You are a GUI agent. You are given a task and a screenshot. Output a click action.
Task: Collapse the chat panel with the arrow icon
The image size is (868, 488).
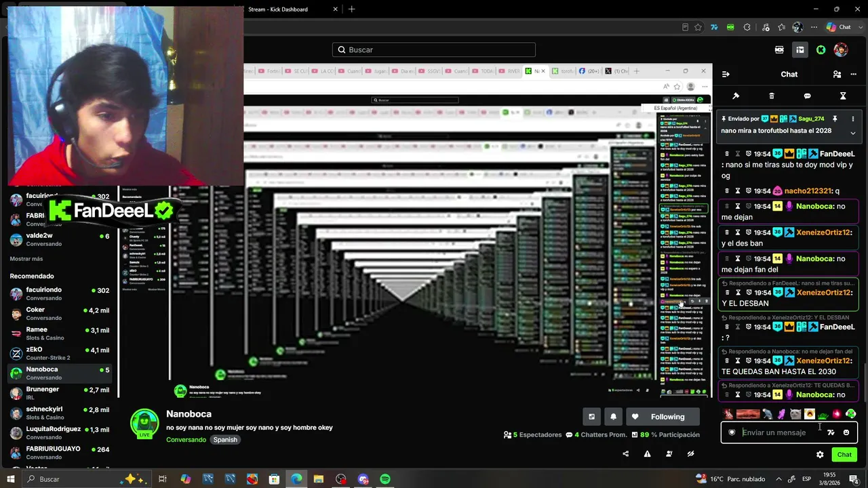(726, 75)
